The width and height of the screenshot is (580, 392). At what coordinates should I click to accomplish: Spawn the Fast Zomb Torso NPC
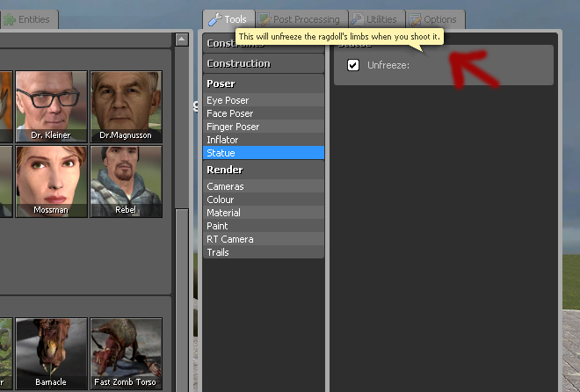click(126, 353)
